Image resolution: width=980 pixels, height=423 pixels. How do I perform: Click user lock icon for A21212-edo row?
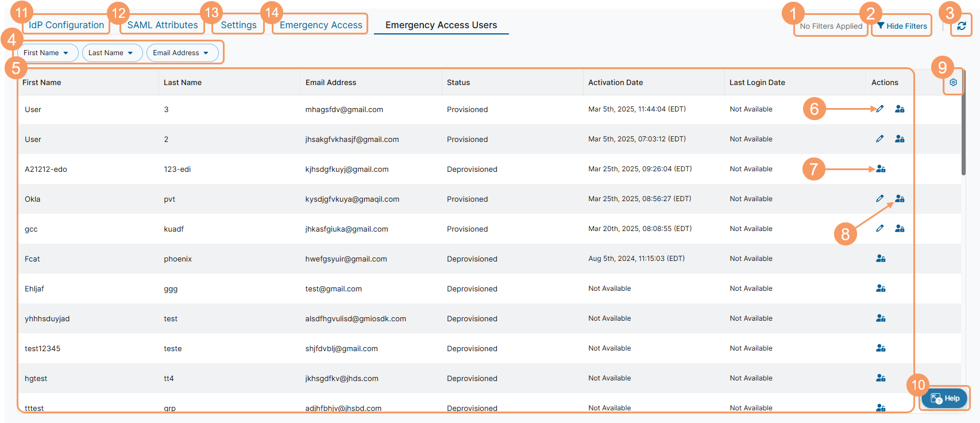(881, 169)
